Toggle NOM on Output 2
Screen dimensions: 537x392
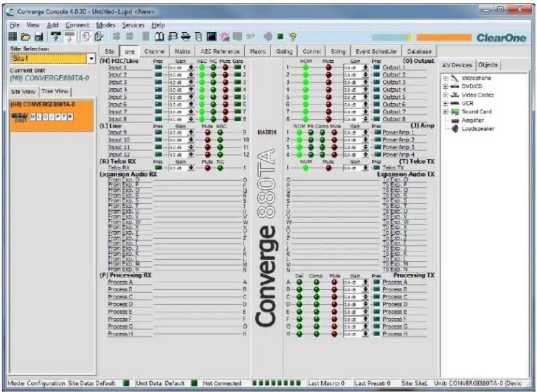(x=306, y=75)
